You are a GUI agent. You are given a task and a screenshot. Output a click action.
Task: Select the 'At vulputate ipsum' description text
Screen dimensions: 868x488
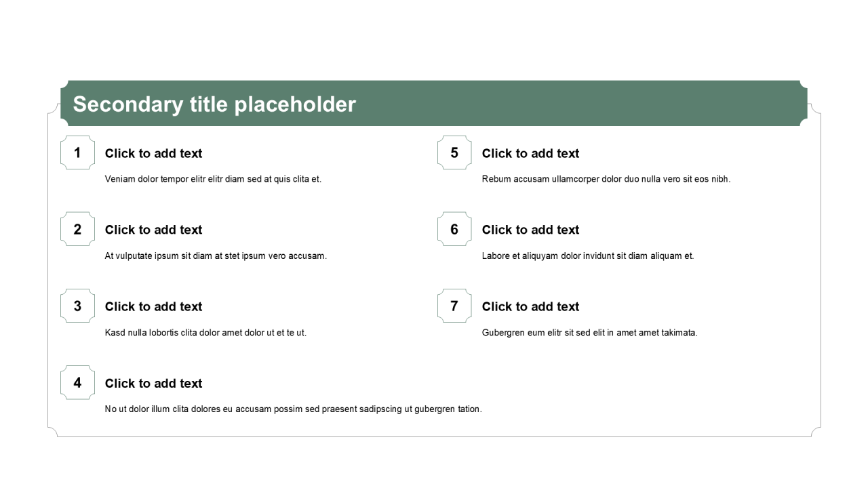point(216,256)
